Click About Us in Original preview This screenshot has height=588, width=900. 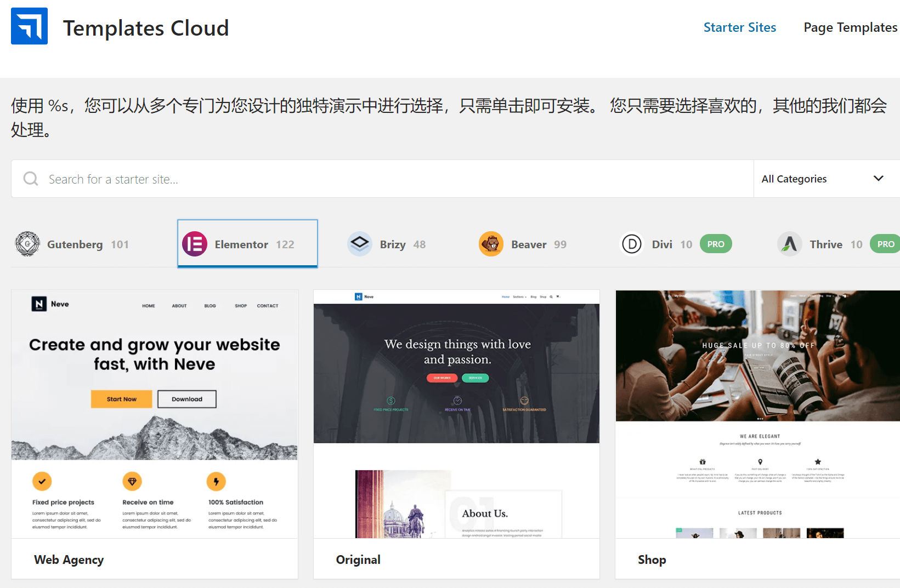485,513
